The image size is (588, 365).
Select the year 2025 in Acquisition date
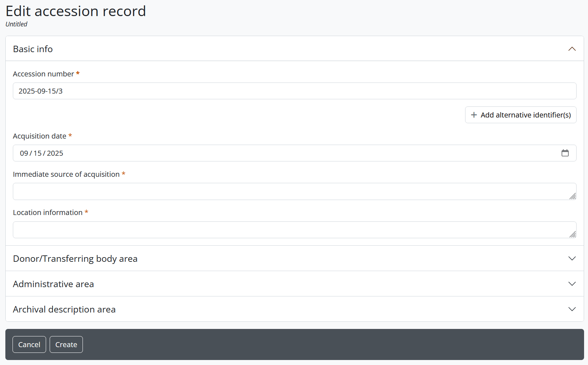tap(55, 153)
